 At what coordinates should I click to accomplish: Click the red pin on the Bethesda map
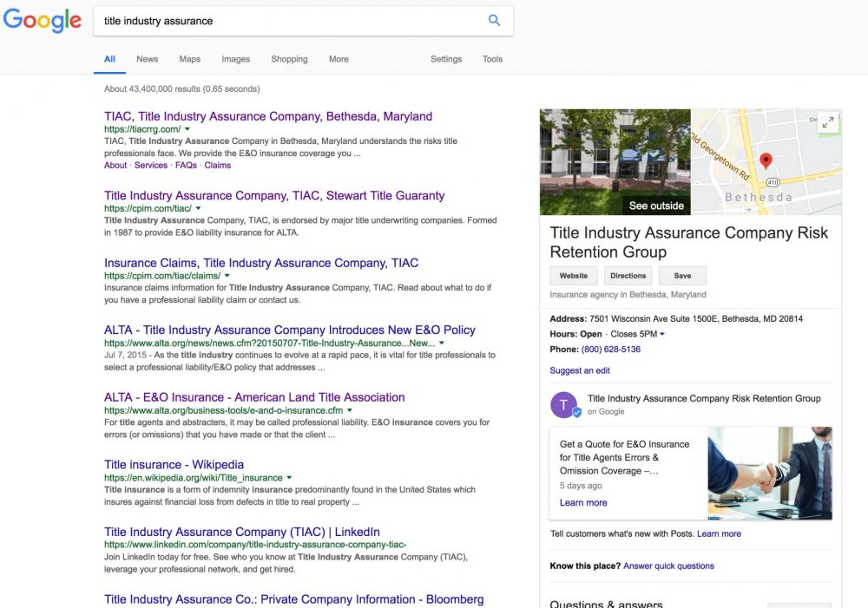(x=766, y=160)
